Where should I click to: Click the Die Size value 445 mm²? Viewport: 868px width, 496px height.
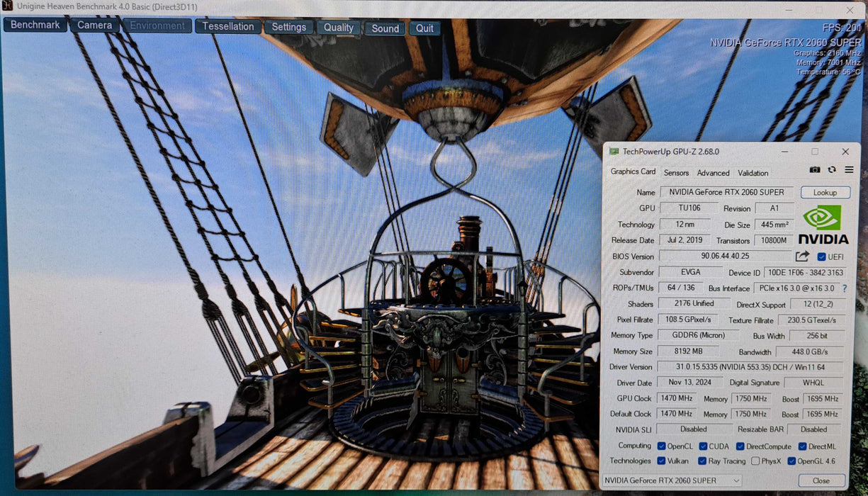[774, 225]
